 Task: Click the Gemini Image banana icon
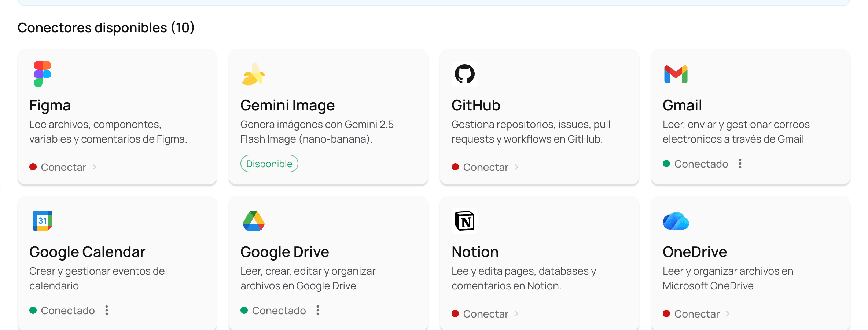(253, 74)
